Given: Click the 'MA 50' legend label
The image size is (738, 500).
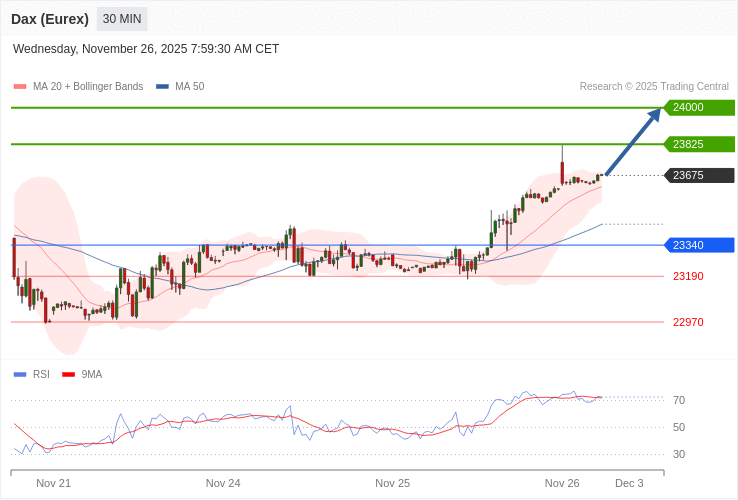Looking at the screenshot, I should 190,87.
